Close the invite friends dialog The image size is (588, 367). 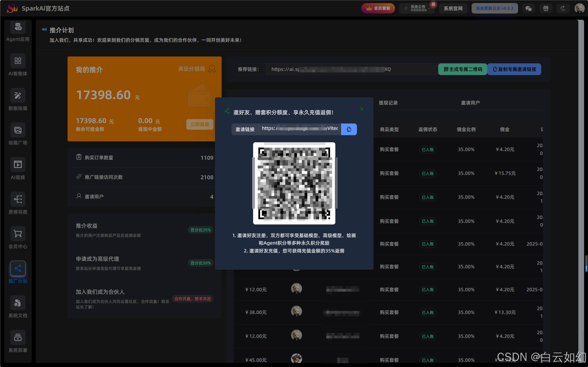click(362, 109)
